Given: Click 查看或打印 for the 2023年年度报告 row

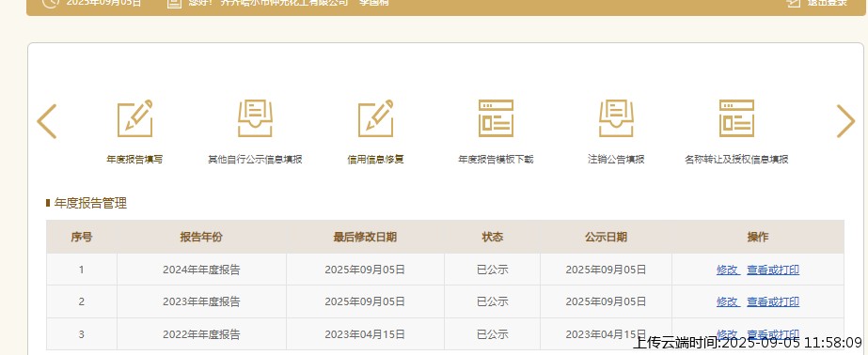Looking at the screenshot, I should 773,301.
